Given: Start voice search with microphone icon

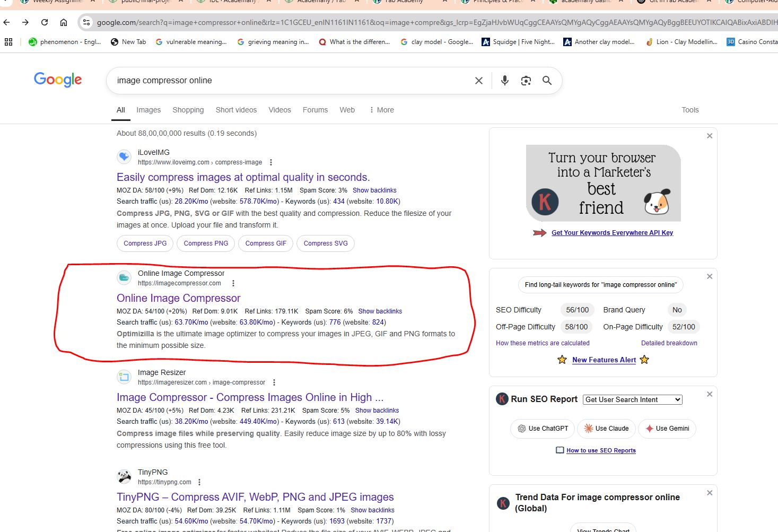Looking at the screenshot, I should [505, 81].
